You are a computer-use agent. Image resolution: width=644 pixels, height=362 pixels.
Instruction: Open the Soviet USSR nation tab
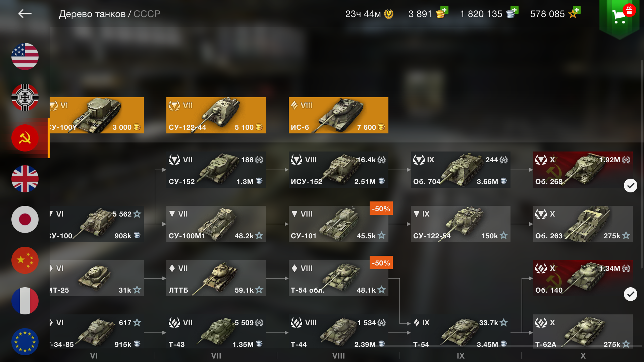coord(25,138)
